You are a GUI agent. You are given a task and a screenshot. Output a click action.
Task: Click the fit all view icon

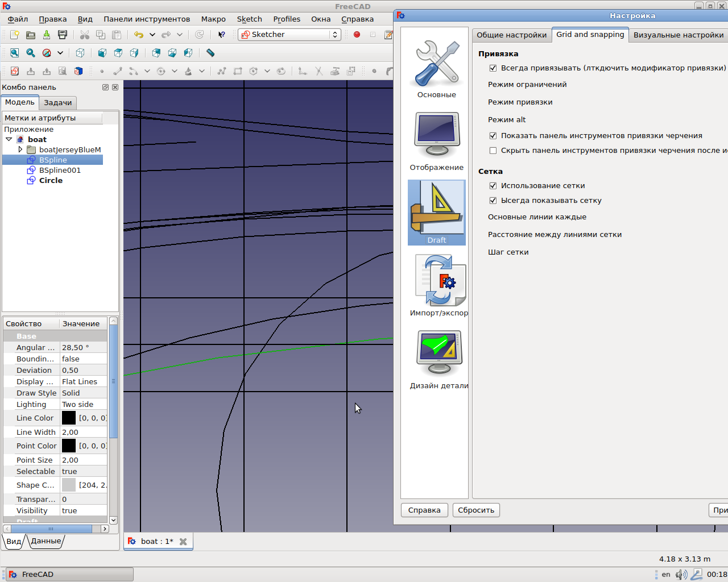pos(15,53)
